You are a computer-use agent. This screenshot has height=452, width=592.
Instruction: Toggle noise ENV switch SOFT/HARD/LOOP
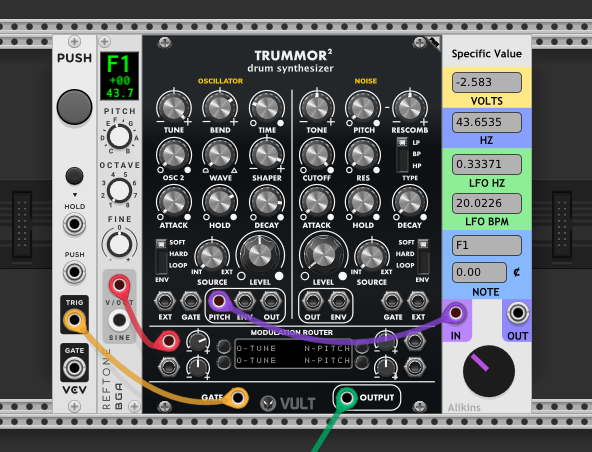pyautogui.click(x=423, y=256)
